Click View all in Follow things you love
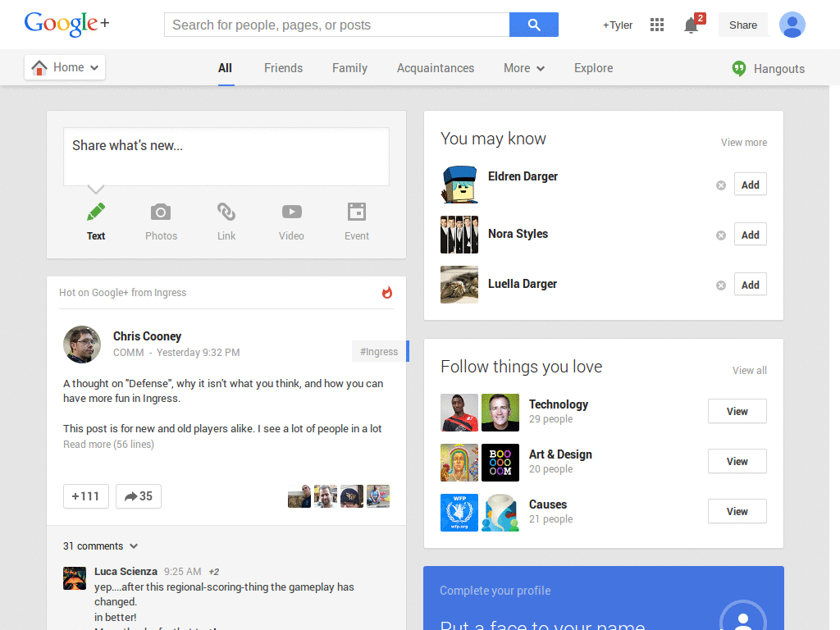840x630 pixels. click(x=750, y=370)
